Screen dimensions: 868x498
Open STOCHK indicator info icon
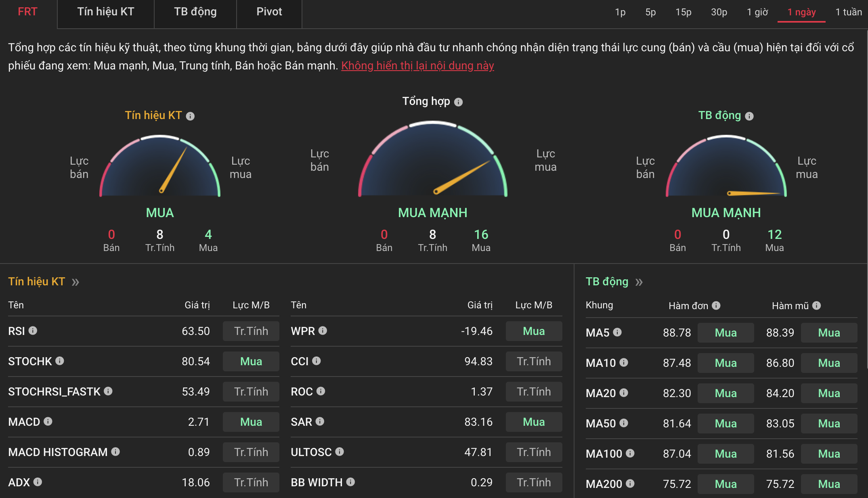60,361
